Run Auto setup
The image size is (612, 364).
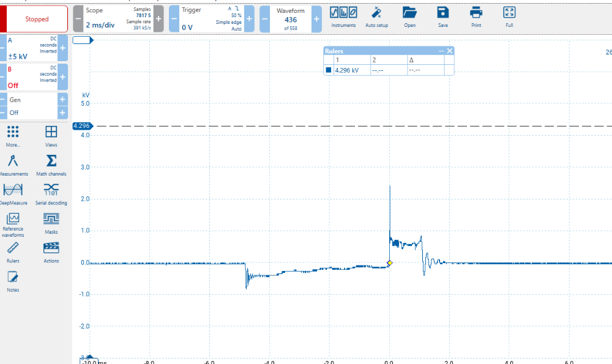tap(376, 17)
